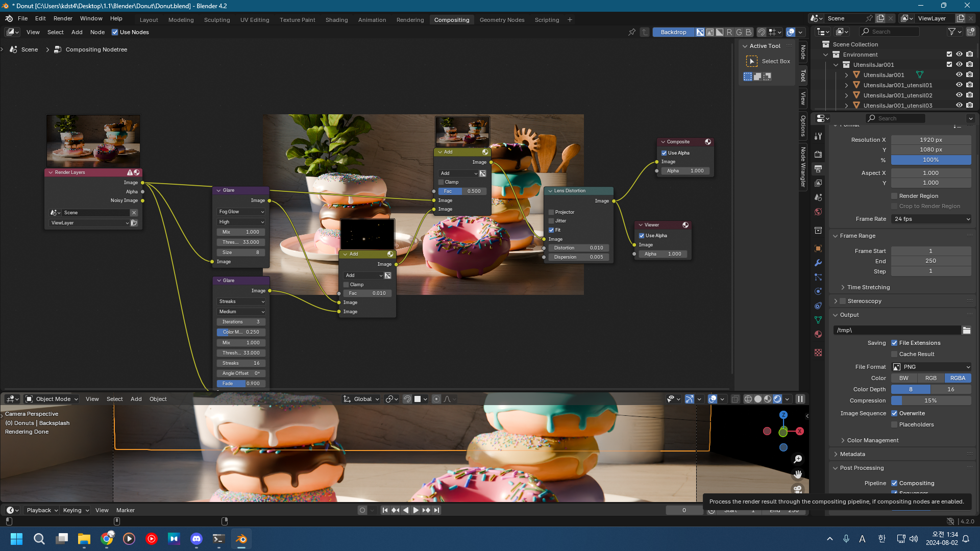Open the Texture checker tab icon
This screenshot has width=980, height=551.
coord(818,353)
